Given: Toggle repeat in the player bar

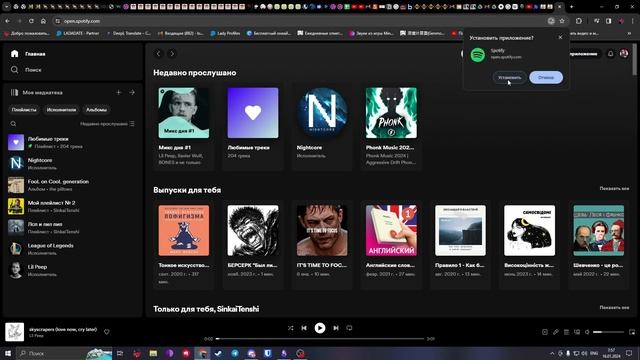Looking at the screenshot, I should coord(349,328).
